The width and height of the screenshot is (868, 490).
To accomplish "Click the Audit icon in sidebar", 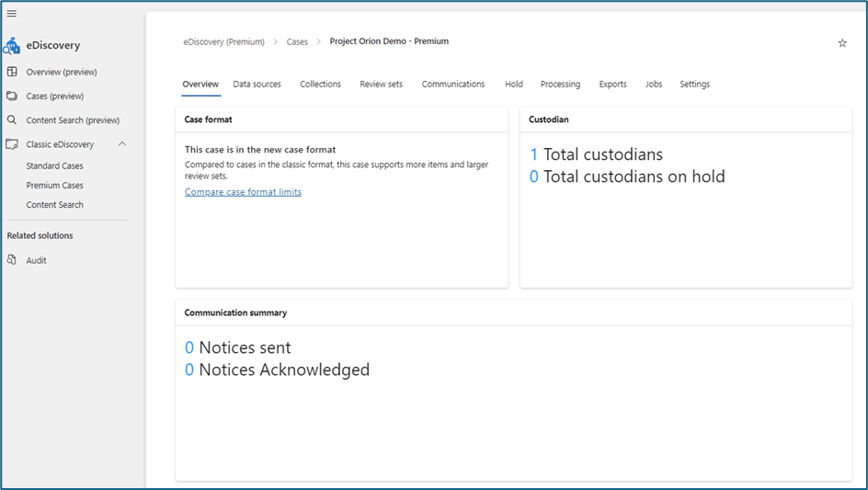I will pos(12,260).
